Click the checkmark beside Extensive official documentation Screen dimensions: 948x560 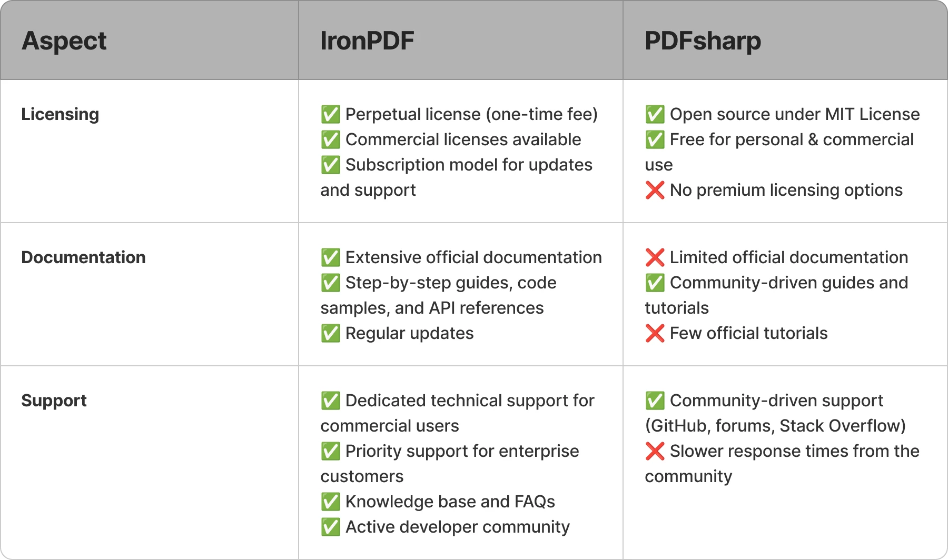point(330,257)
